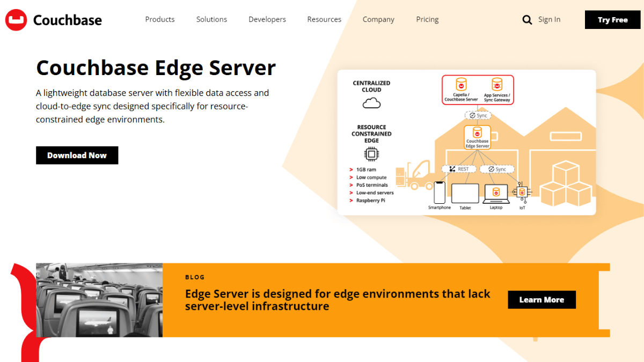Screen dimensions: 644x362
Task: Click the Tablet icon in diagram
Action: pyautogui.click(x=465, y=194)
